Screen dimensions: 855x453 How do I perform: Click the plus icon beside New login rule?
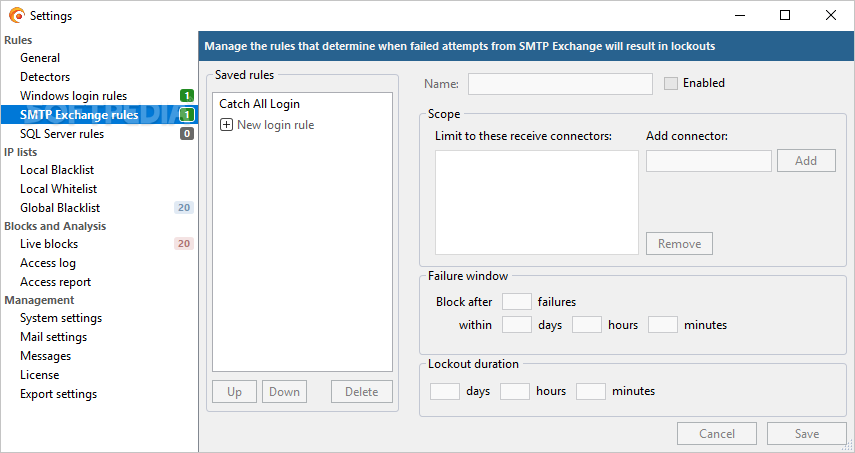[226, 125]
